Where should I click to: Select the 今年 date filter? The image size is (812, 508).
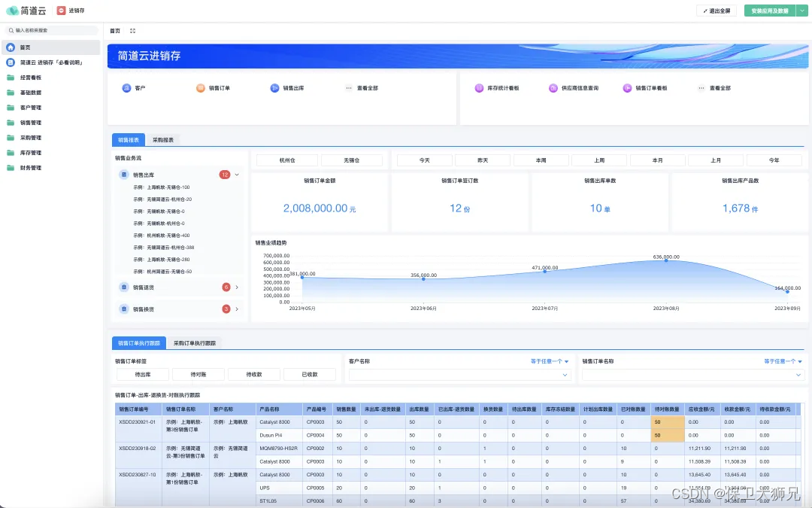coord(774,160)
